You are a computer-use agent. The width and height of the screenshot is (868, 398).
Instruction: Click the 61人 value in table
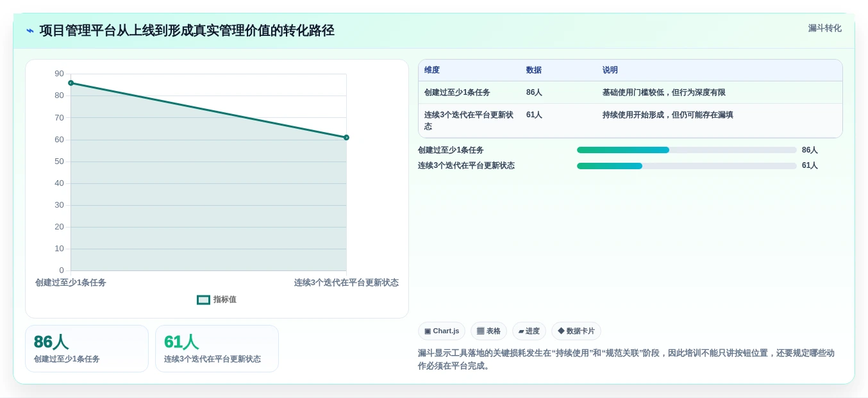pos(534,115)
